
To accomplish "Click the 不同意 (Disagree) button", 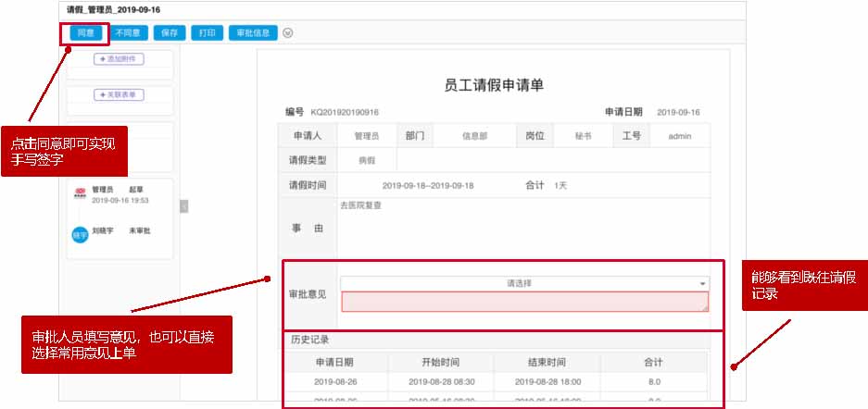I will [x=127, y=32].
